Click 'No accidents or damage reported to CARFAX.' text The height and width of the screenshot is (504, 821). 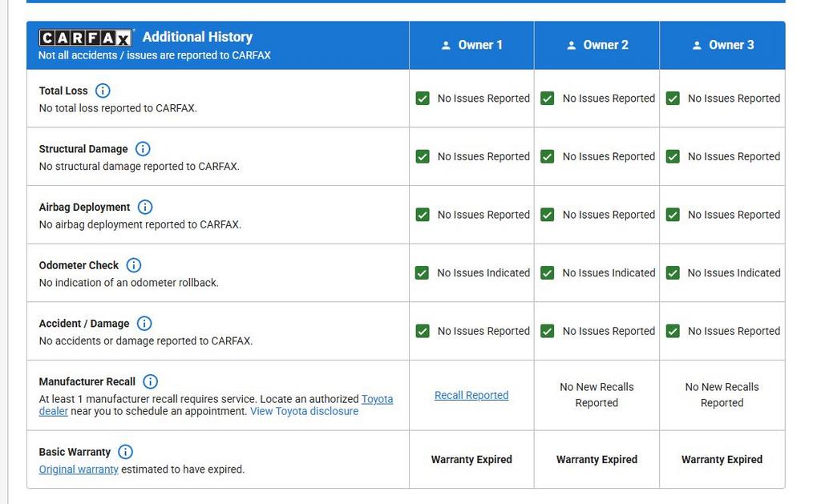click(x=146, y=341)
